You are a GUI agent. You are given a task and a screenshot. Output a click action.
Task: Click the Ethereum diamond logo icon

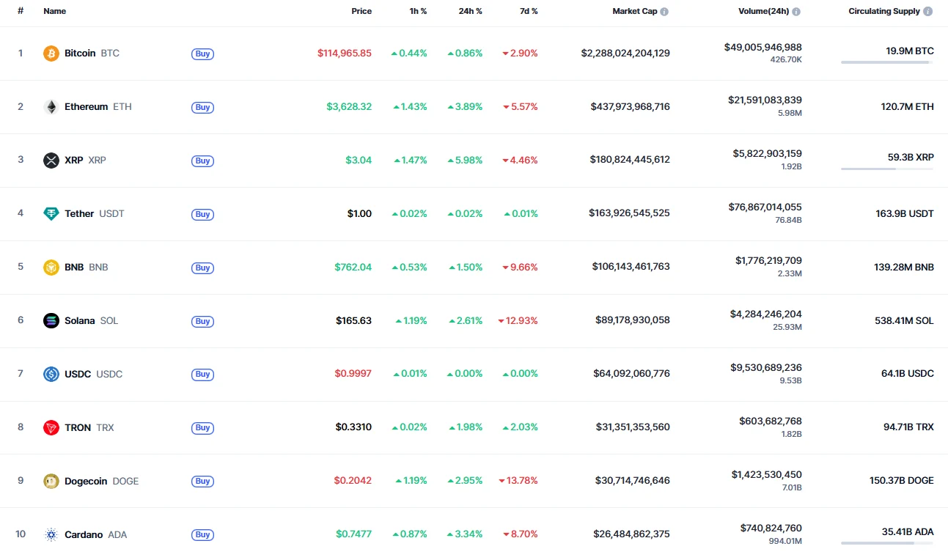click(51, 107)
